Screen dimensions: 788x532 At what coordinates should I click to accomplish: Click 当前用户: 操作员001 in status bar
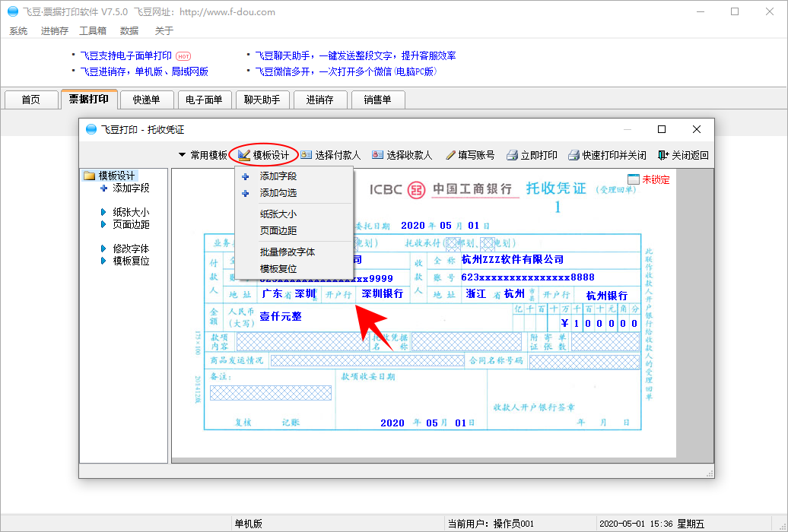tap(491, 524)
